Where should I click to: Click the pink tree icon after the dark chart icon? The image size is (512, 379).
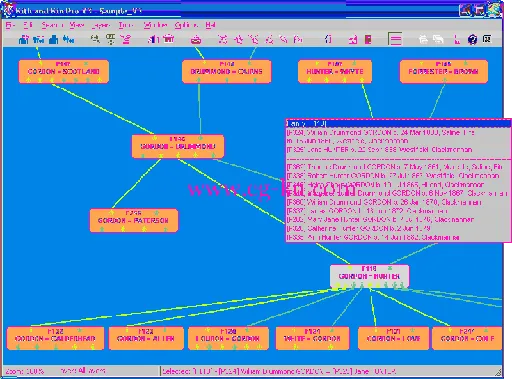coord(126,40)
